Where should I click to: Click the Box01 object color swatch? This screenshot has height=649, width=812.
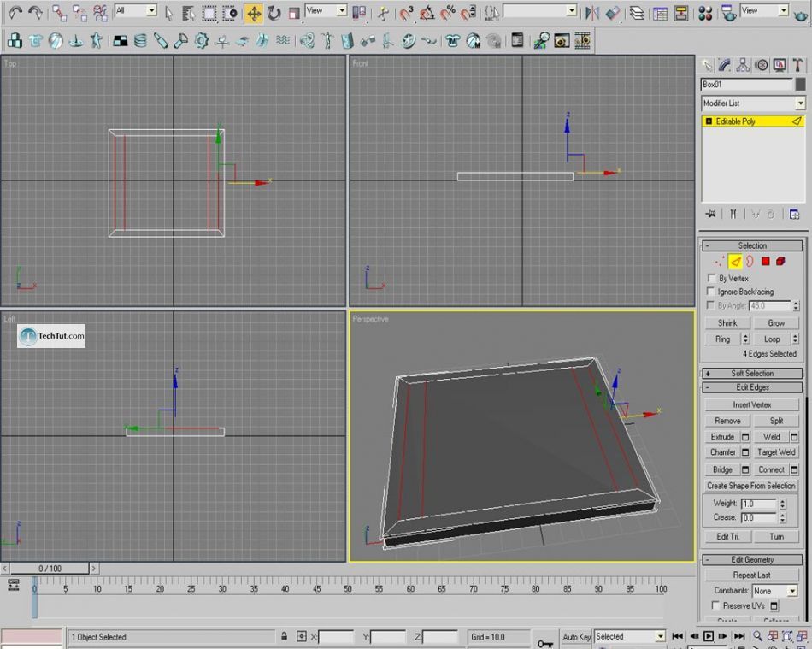[801, 84]
